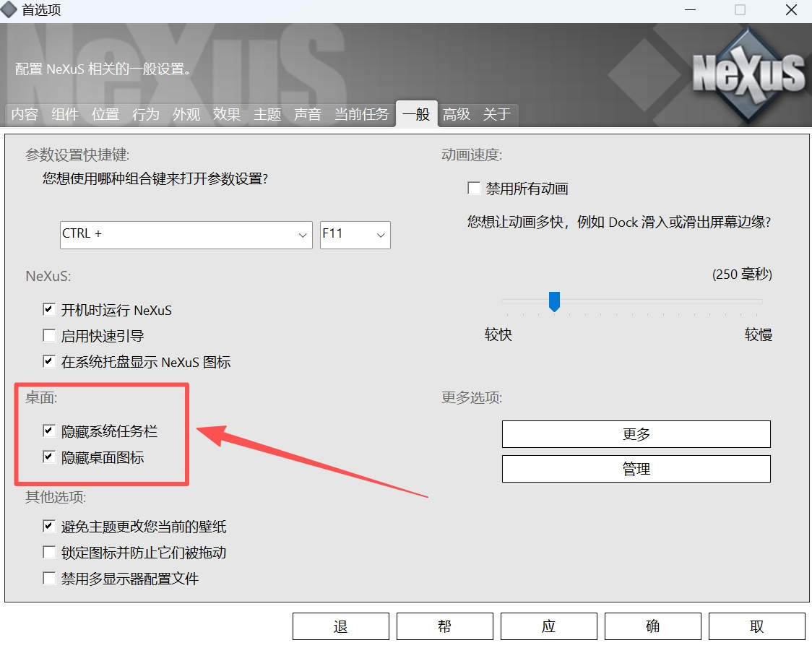
Task: Click the 确 confirm button
Action: point(652,626)
